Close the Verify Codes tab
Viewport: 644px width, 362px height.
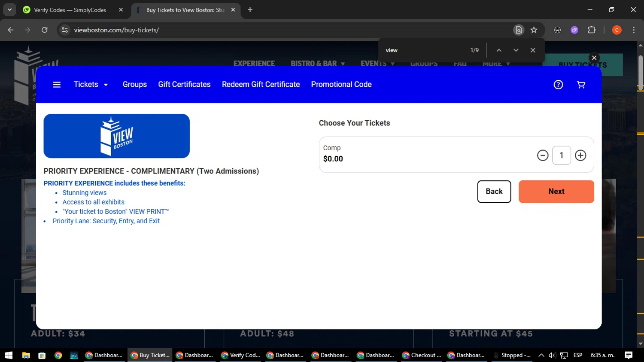121,10
